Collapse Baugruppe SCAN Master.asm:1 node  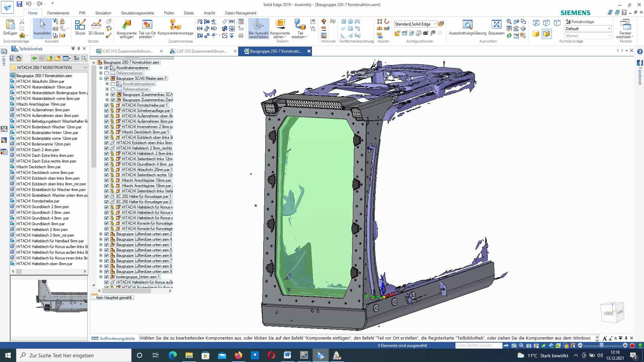(x=101, y=78)
